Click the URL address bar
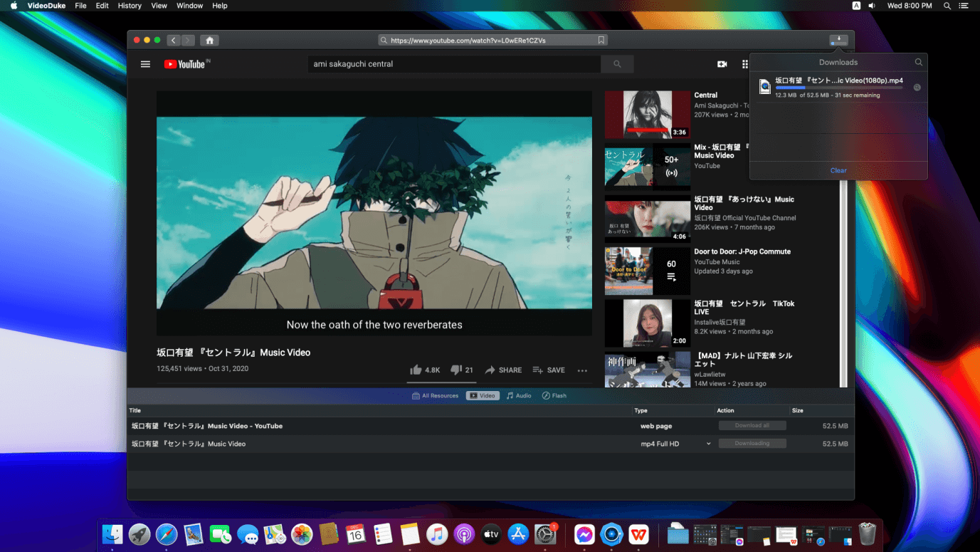The height and width of the screenshot is (552, 980). (x=492, y=41)
